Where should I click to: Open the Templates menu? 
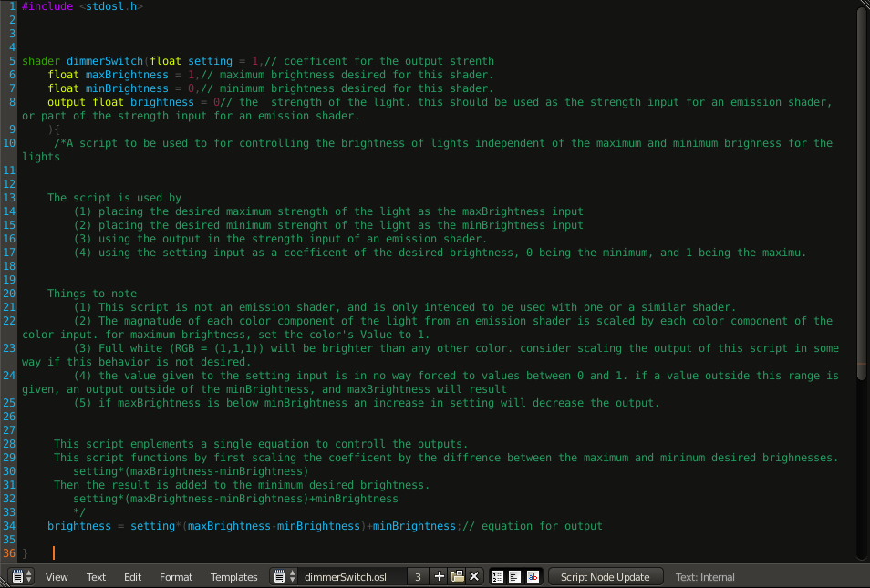tap(233, 576)
